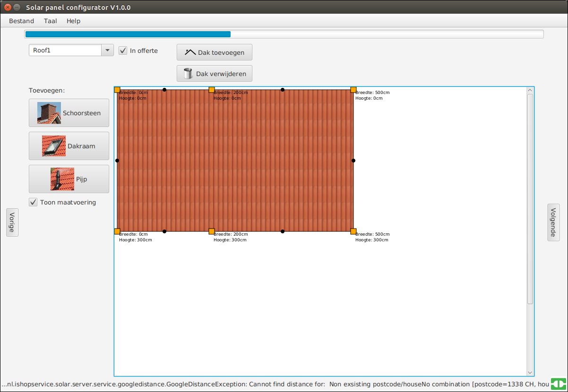Click the label 'Breedte: 0cm Hoogte: 300cm'

tap(136, 237)
